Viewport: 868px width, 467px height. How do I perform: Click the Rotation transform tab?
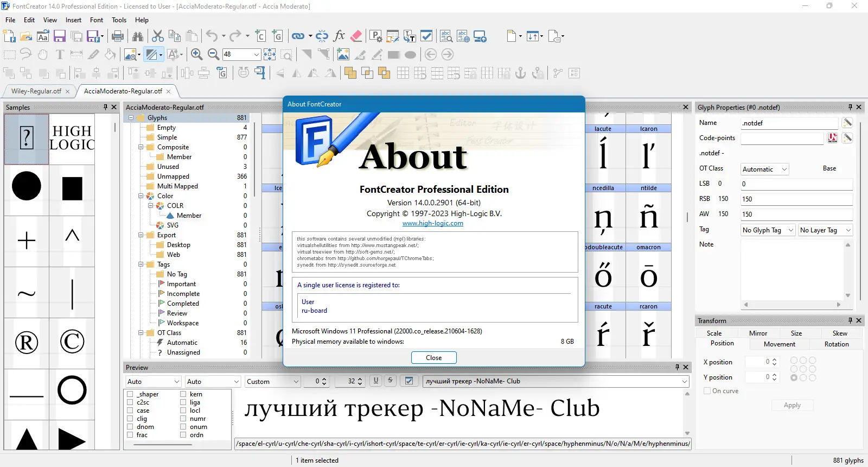coord(837,344)
